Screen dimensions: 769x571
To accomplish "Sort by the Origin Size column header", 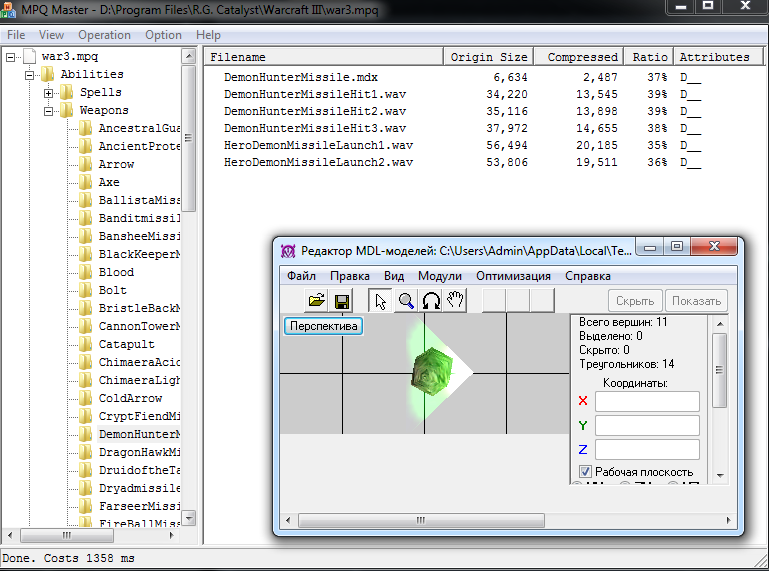I will tap(488, 57).
